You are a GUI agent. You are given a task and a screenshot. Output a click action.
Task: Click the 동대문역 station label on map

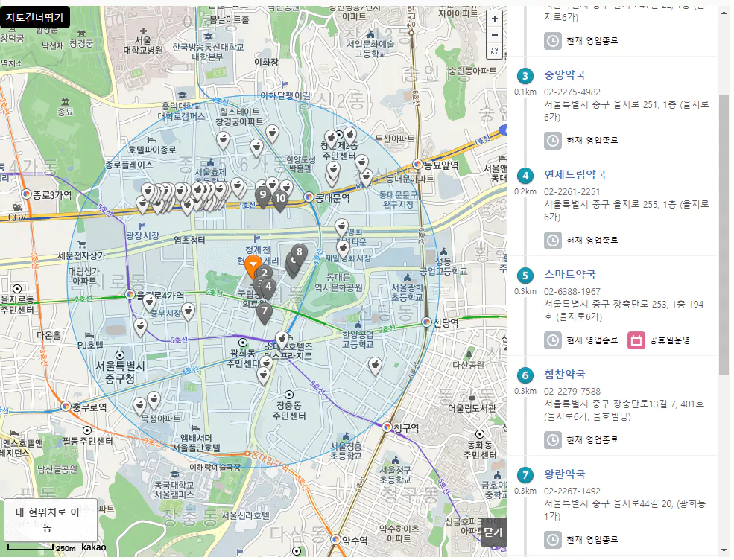(x=332, y=198)
